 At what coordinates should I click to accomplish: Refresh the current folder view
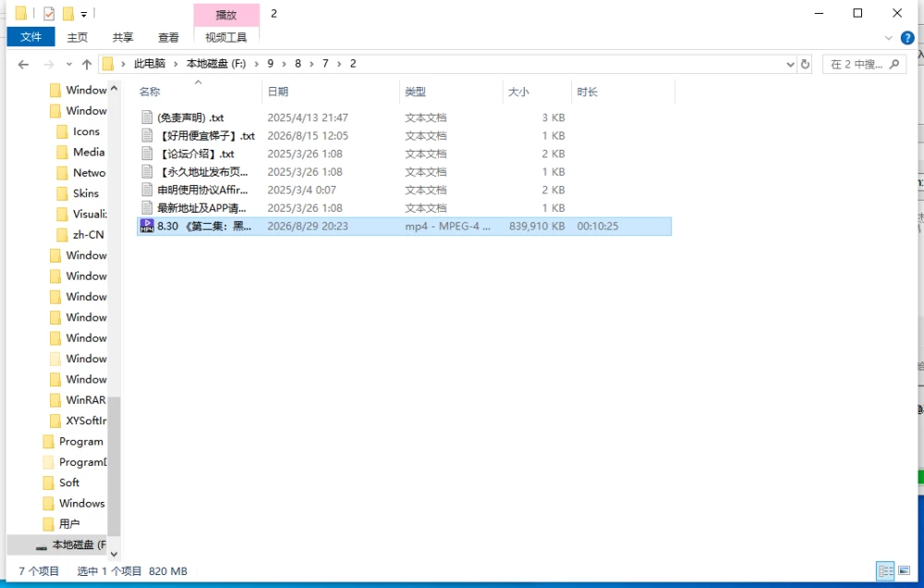click(805, 65)
